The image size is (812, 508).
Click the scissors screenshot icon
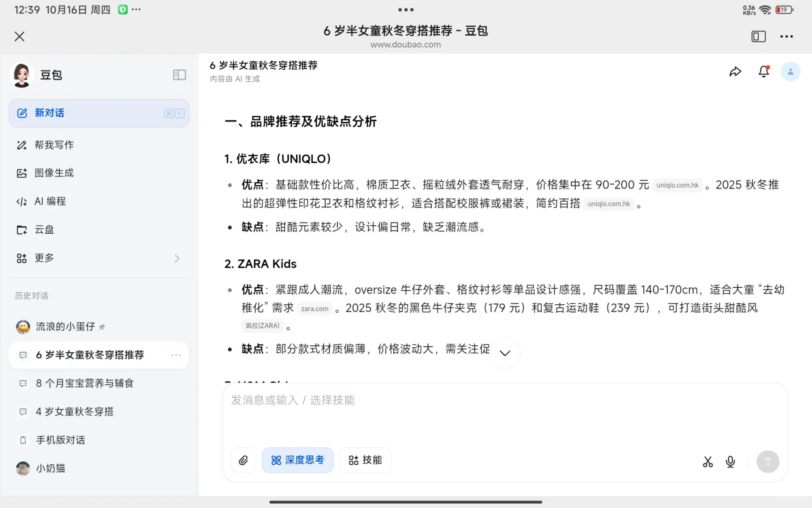[708, 462]
